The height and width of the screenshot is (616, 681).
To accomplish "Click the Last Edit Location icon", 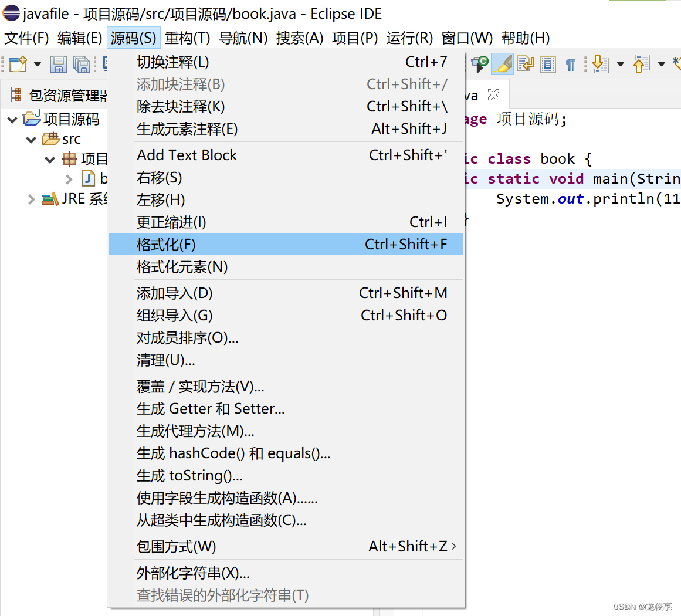I will tap(525, 63).
